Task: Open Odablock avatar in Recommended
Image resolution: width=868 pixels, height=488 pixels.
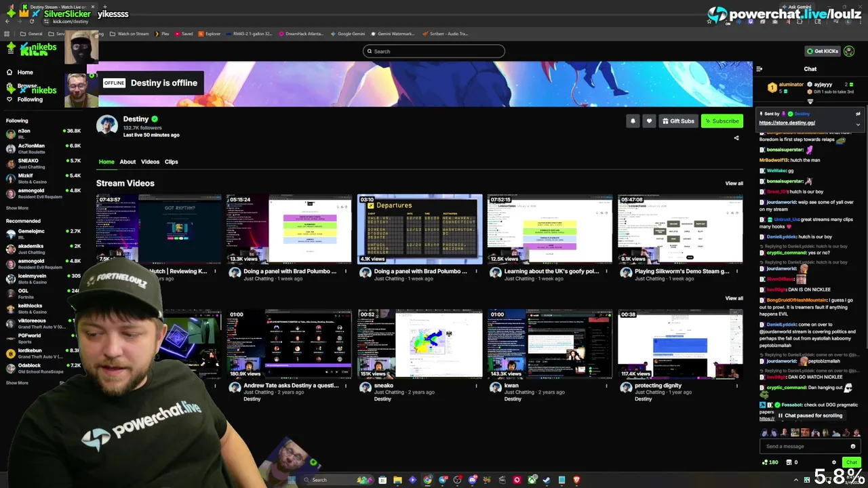Action: coord(10,368)
